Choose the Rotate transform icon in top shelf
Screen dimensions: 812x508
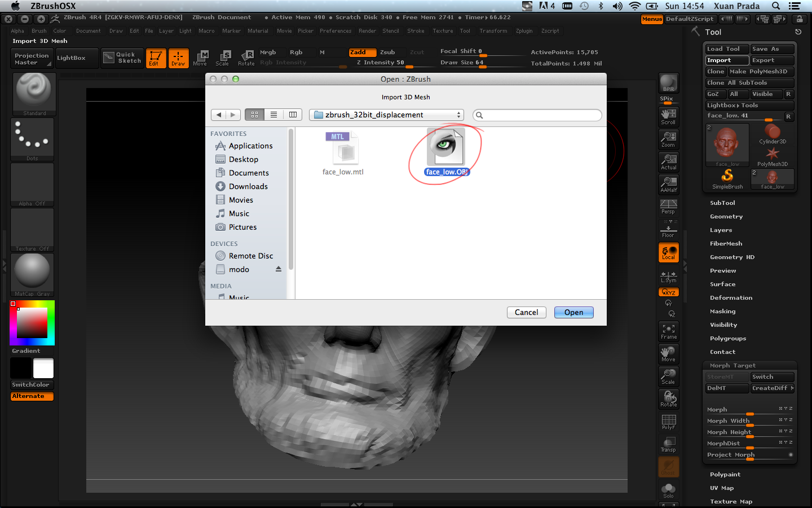(x=246, y=58)
